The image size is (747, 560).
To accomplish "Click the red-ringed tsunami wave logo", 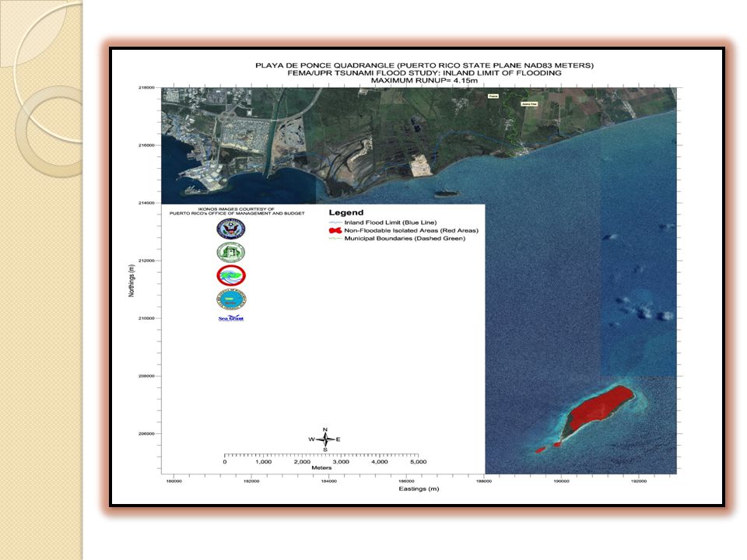I will click(231, 275).
